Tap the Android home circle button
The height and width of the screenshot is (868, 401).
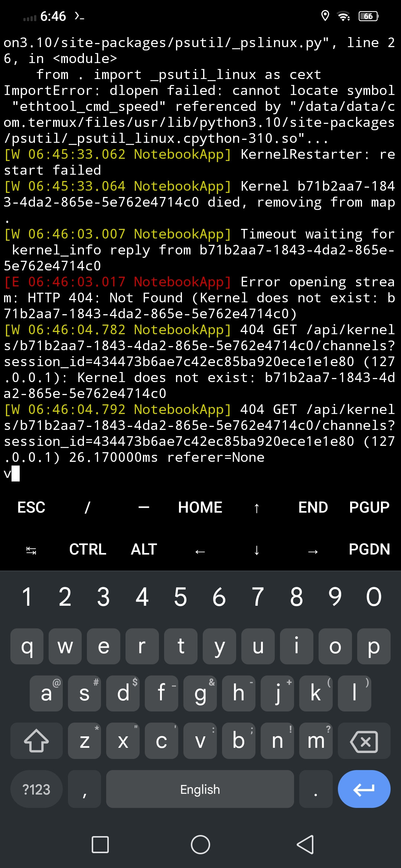coord(200,845)
